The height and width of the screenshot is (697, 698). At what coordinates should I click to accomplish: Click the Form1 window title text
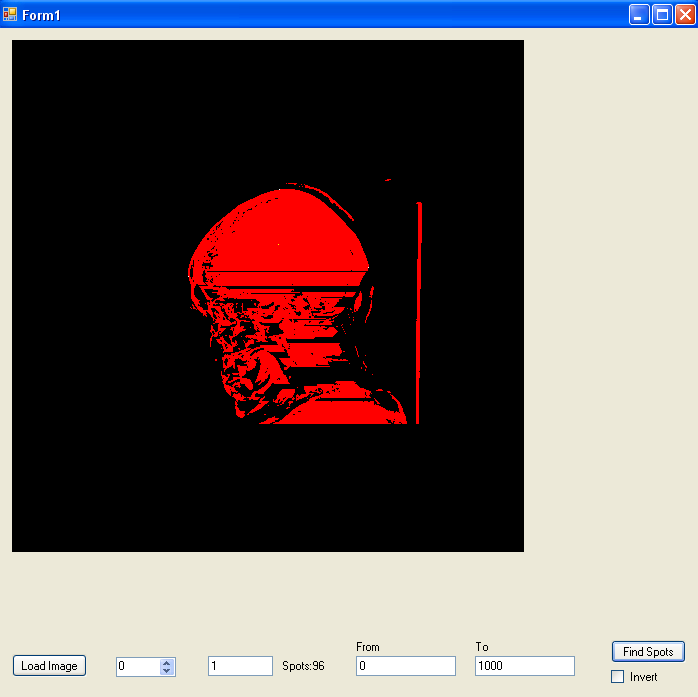point(41,15)
